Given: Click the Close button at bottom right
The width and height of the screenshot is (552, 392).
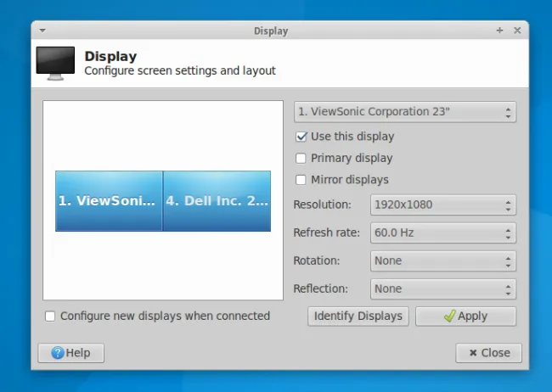Looking at the screenshot, I should click(x=488, y=352).
